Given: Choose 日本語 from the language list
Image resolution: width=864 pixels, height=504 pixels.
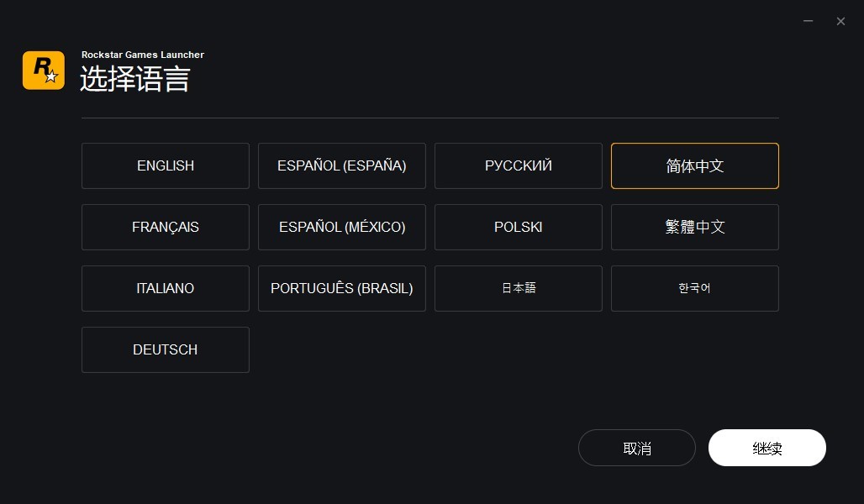Looking at the screenshot, I should click(x=518, y=288).
